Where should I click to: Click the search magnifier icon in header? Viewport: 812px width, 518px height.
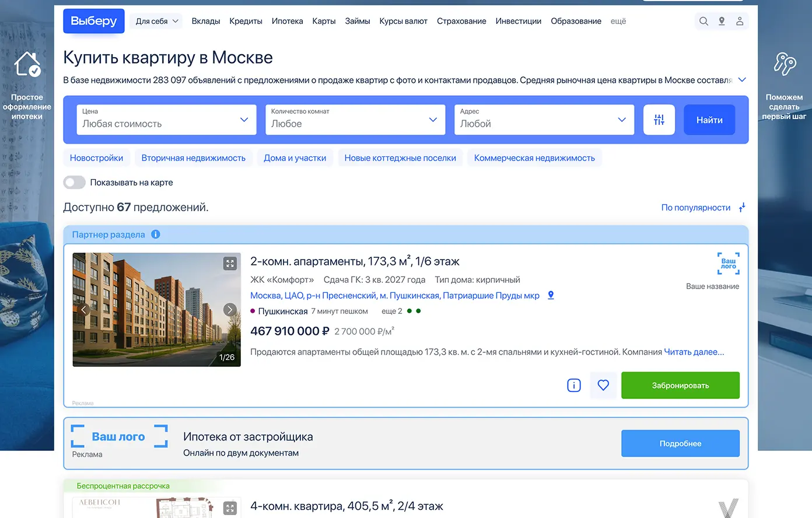point(703,21)
